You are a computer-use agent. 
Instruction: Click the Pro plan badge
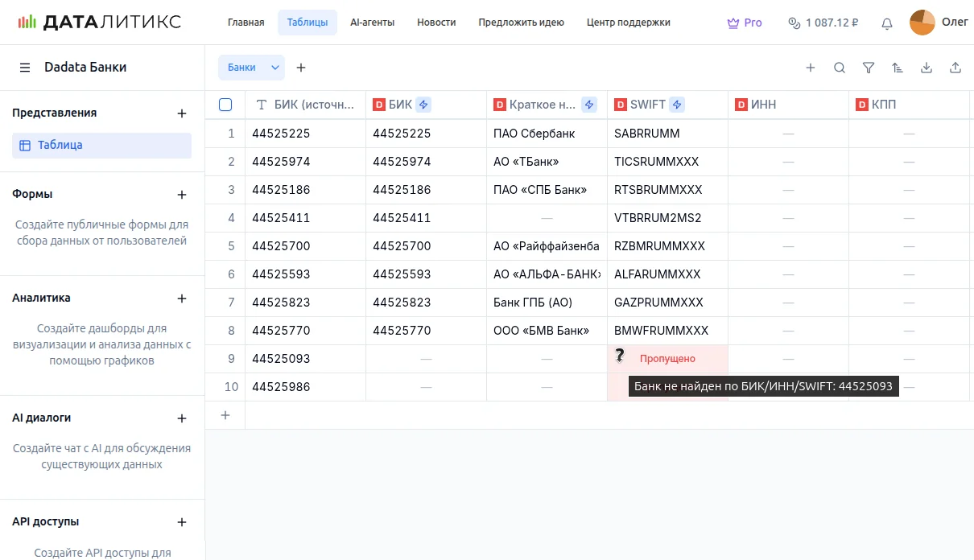coord(745,23)
